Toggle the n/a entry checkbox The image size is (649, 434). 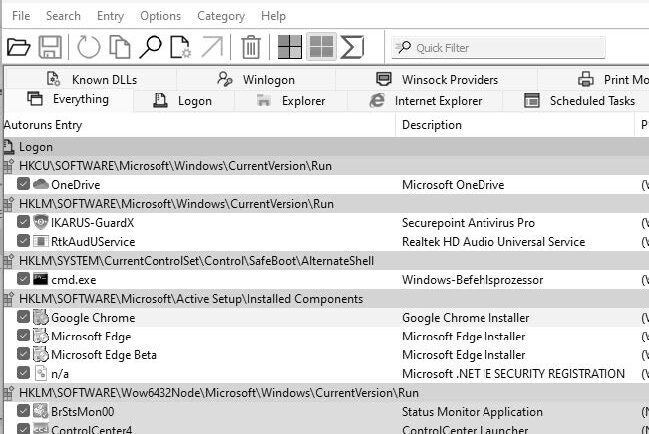(x=23, y=373)
